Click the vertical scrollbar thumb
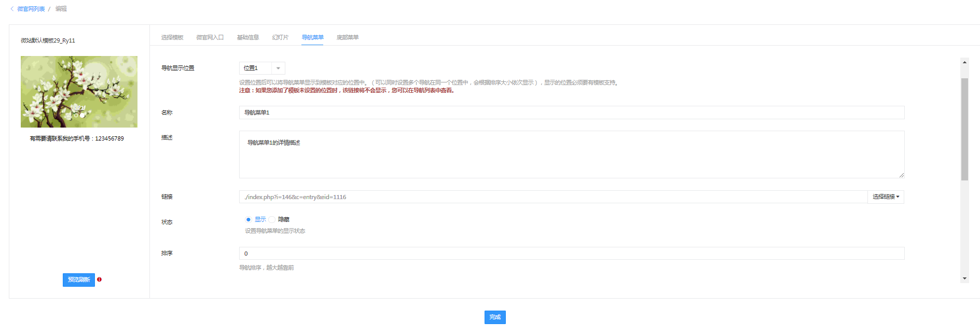 [x=964, y=130]
